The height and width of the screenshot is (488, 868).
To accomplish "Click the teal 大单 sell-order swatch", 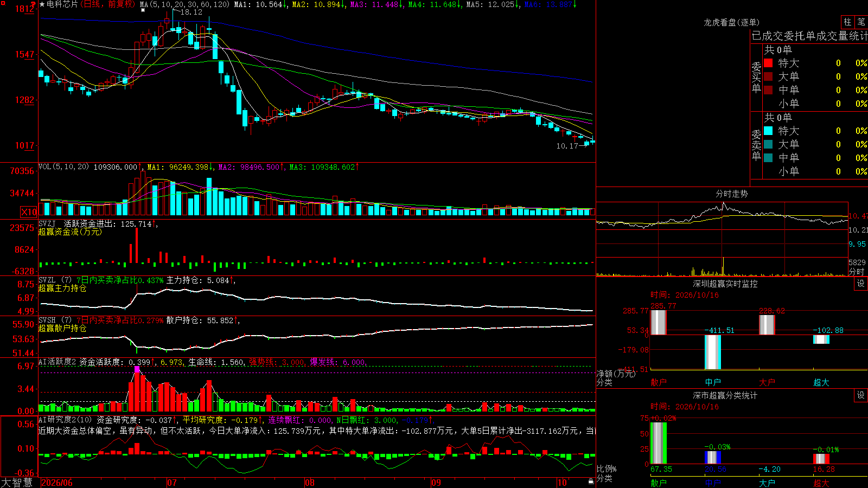I will pyautogui.click(x=768, y=144).
